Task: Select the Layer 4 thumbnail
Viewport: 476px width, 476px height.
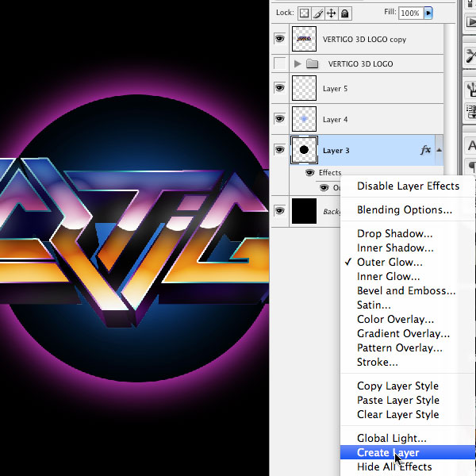Action: 304,119
